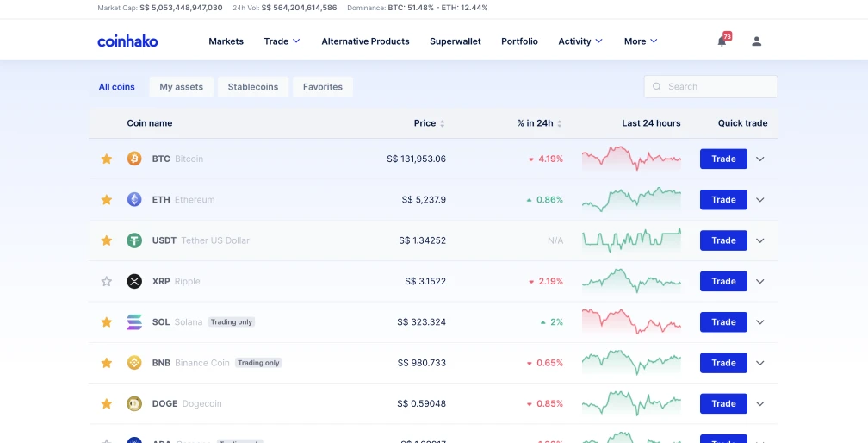Select the All coins tab

click(x=117, y=86)
